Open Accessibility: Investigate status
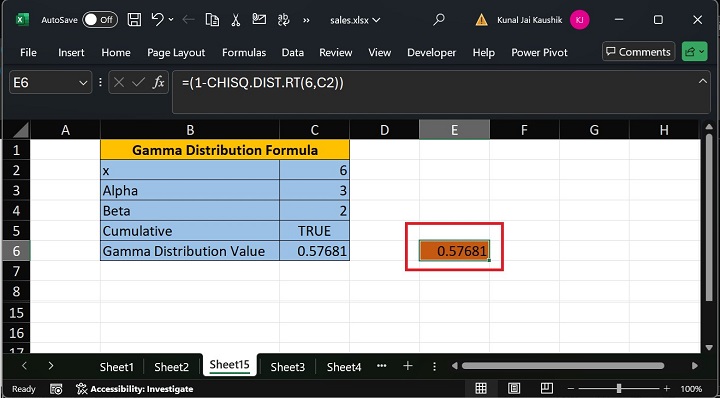 click(135, 389)
